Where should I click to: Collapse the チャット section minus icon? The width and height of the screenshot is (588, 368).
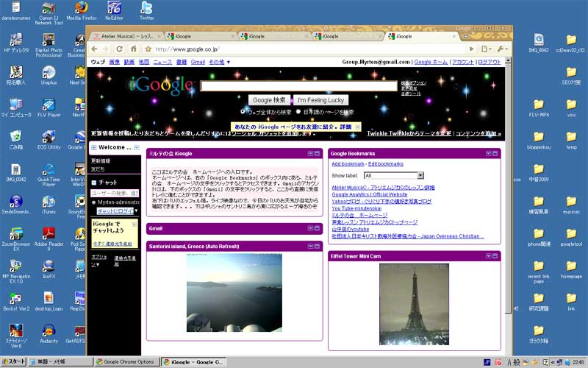[94, 183]
